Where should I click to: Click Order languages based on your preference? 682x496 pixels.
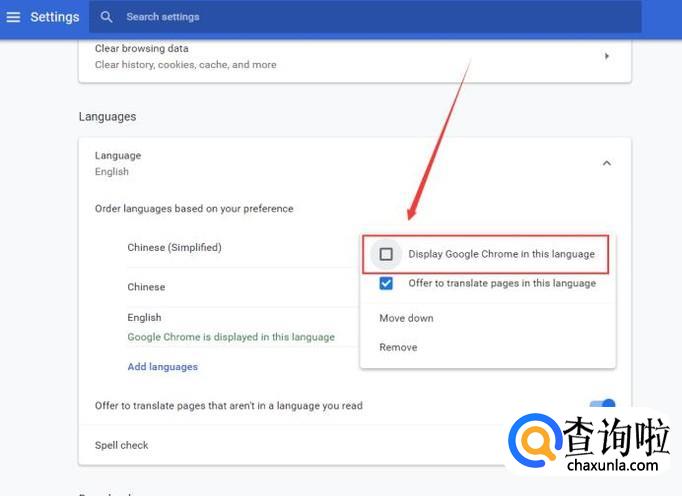click(x=194, y=209)
